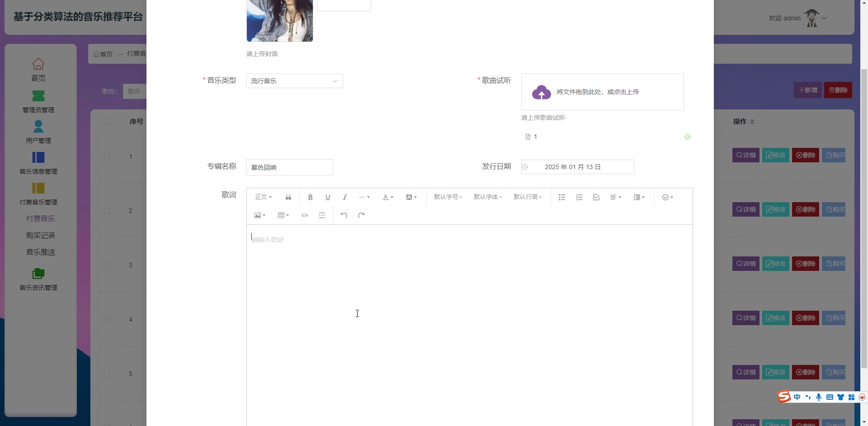The width and height of the screenshot is (868, 426).
Task: Redo the last edit in the lyrics editor
Action: tap(361, 215)
